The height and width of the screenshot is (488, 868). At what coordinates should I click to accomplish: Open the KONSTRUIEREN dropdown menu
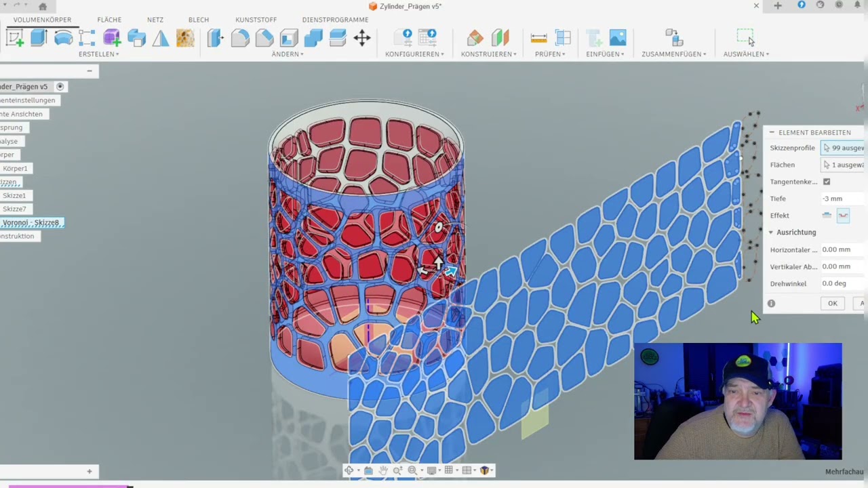coord(488,54)
